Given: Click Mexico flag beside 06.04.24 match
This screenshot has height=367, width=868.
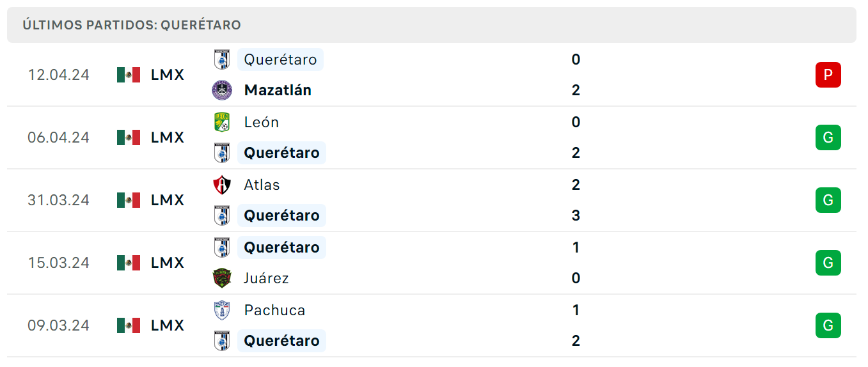Looking at the screenshot, I should click(129, 137).
